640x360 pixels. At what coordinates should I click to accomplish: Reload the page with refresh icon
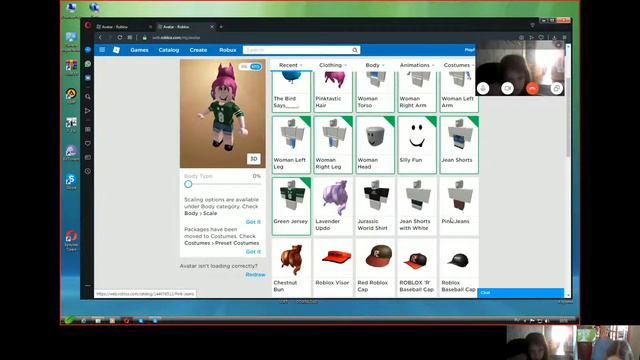coord(120,38)
